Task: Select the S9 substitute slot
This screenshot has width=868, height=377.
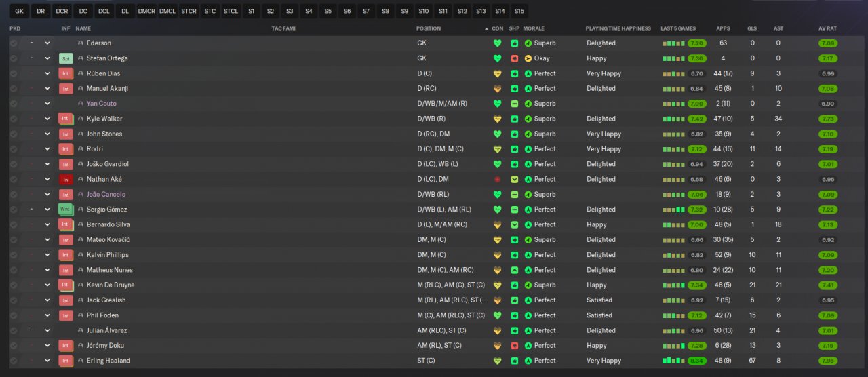Action: point(405,11)
